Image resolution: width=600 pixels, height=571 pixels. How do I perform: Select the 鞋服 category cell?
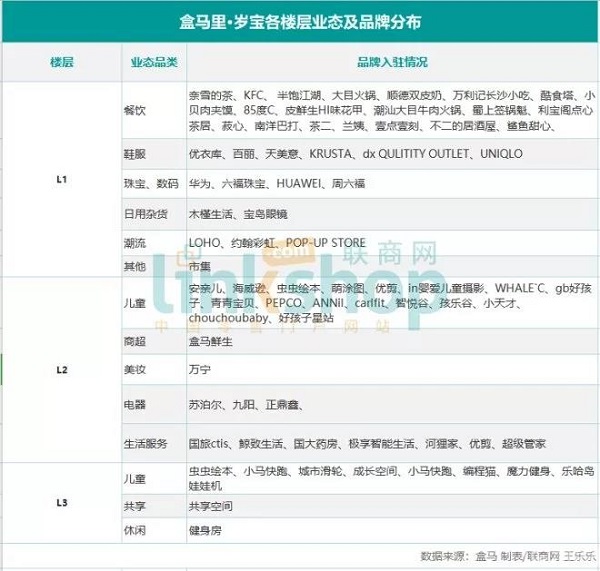coord(154,154)
